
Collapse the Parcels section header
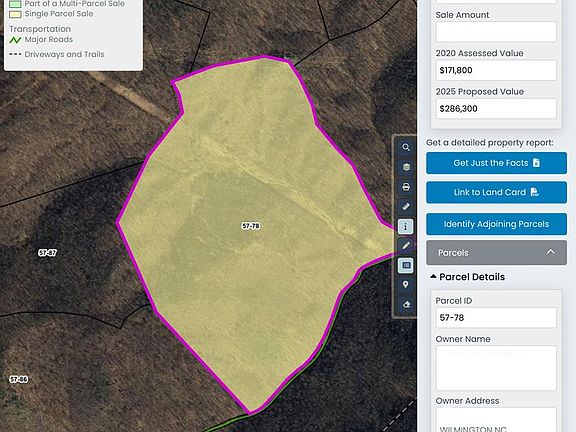pyautogui.click(x=496, y=252)
